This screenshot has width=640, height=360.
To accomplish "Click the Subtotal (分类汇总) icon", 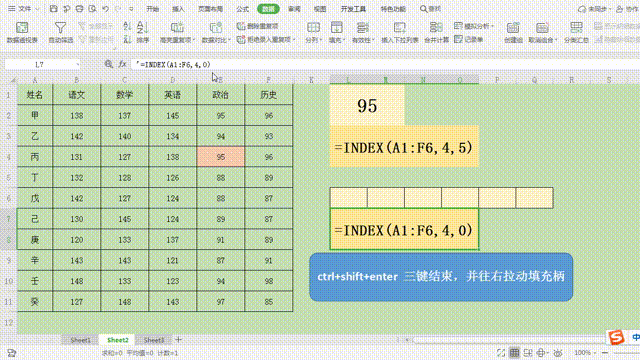I will point(576,27).
